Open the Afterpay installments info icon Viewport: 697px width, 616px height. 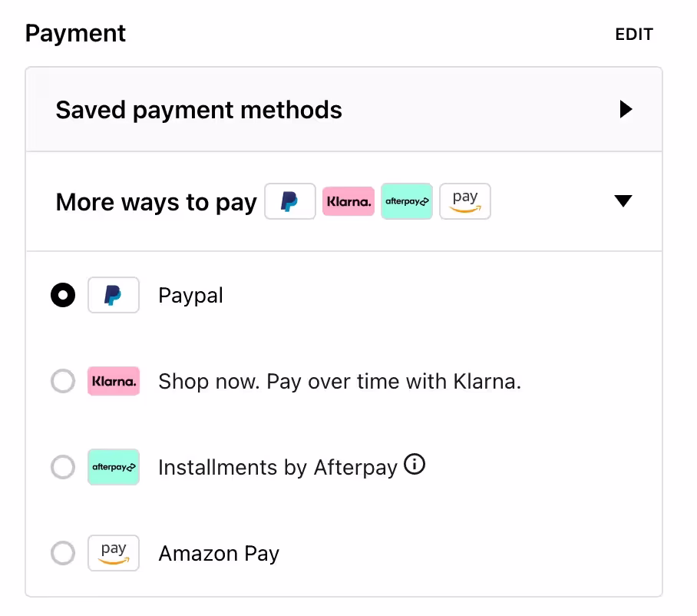click(415, 465)
